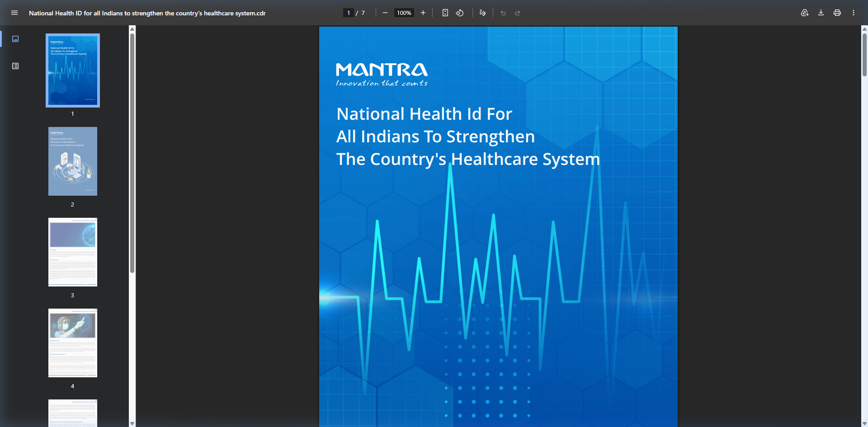The width and height of the screenshot is (868, 427).
Task: Click the thumbnail panel scroll up arrow
Action: (x=132, y=29)
